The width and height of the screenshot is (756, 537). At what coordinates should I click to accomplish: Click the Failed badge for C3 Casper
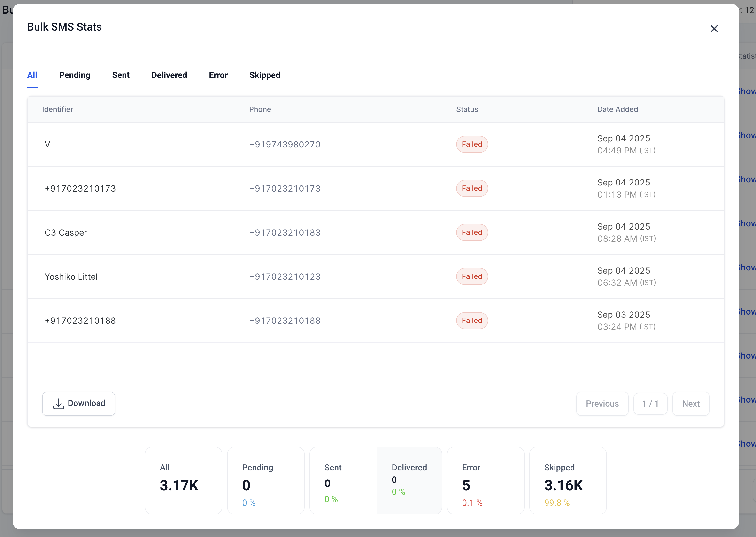471,232
